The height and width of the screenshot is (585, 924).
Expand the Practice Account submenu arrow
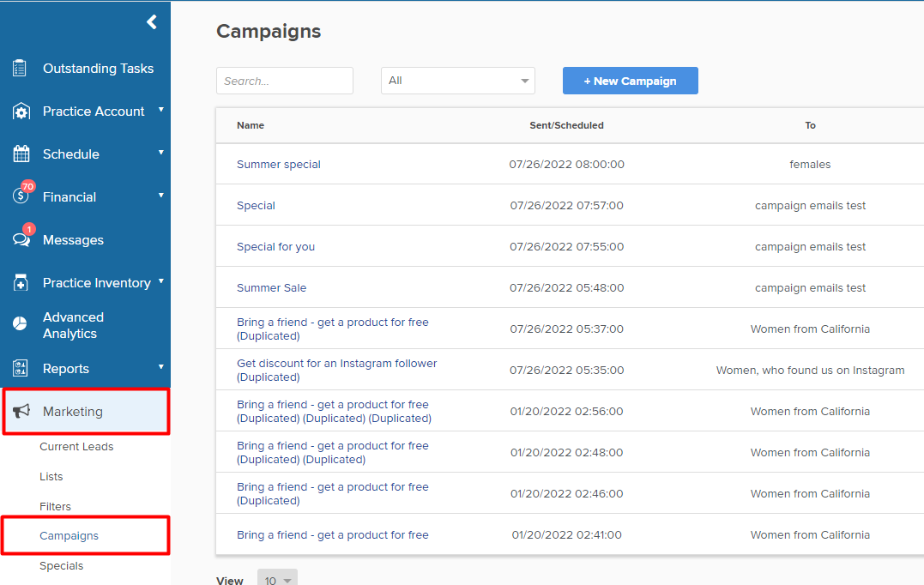[160, 110]
